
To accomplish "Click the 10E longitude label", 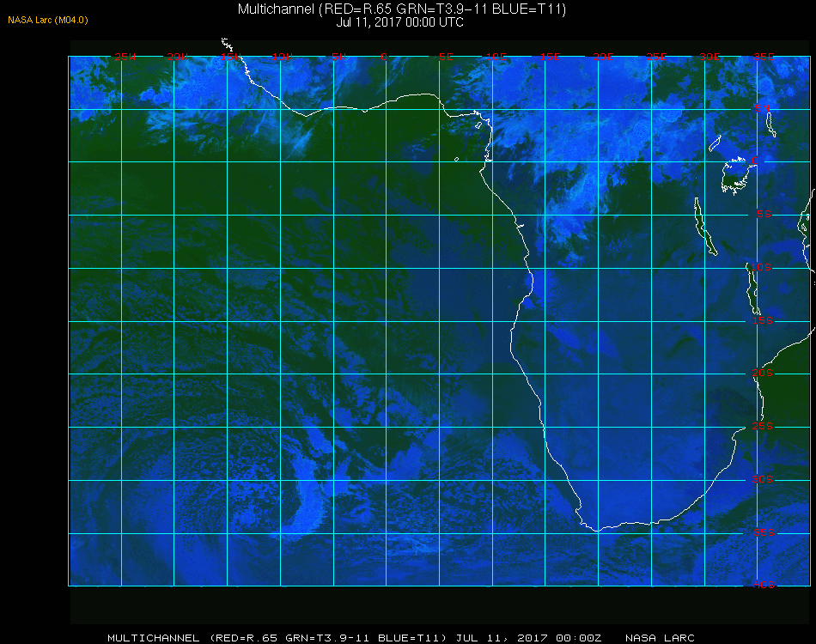I will point(496,57).
